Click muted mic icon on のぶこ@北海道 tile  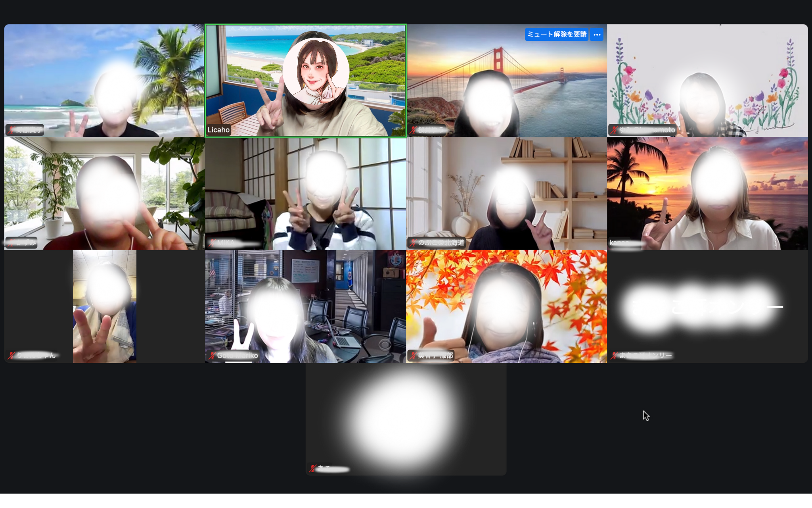[413, 243]
